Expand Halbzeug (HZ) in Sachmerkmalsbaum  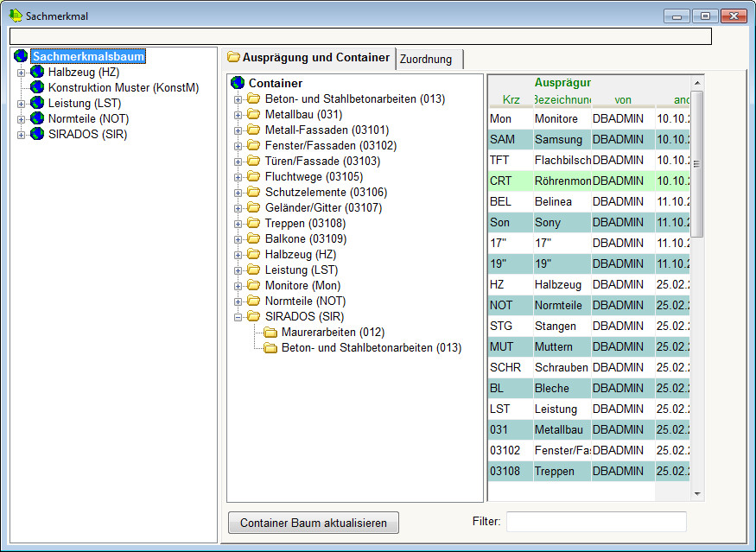click(x=21, y=73)
